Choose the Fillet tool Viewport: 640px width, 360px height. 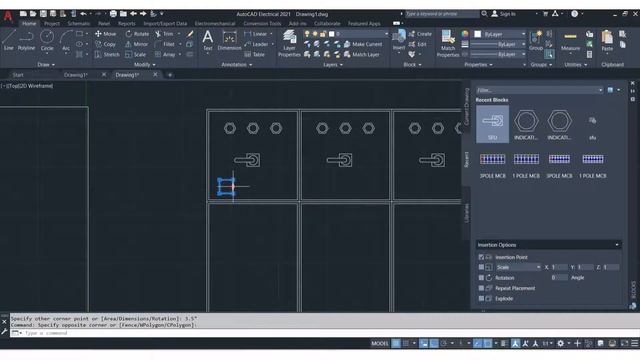click(x=165, y=44)
